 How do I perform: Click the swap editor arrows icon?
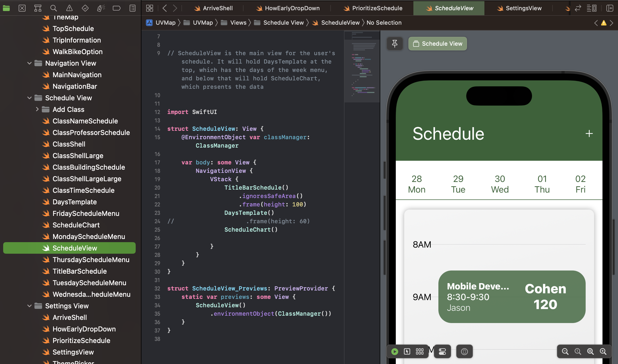pyautogui.click(x=578, y=8)
